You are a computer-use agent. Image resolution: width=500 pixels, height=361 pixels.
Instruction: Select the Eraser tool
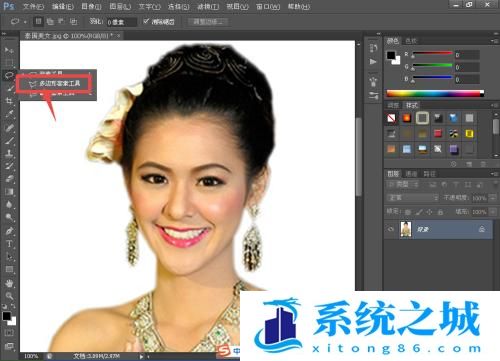tap(9, 179)
